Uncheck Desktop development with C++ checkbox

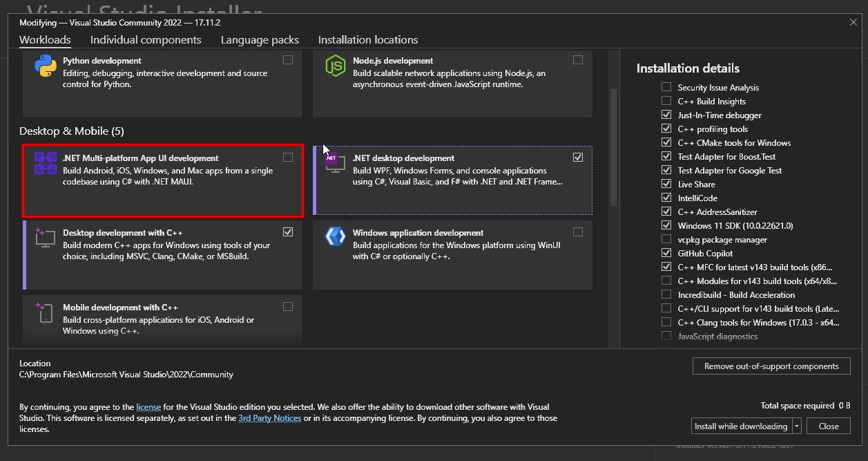[288, 232]
